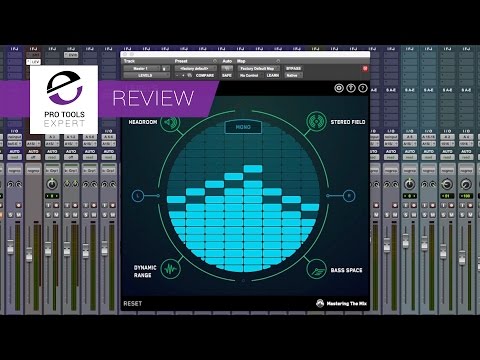This screenshot has height=360, width=480.
Task: Click the Pro Tools Expert logo
Action: (x=64, y=99)
